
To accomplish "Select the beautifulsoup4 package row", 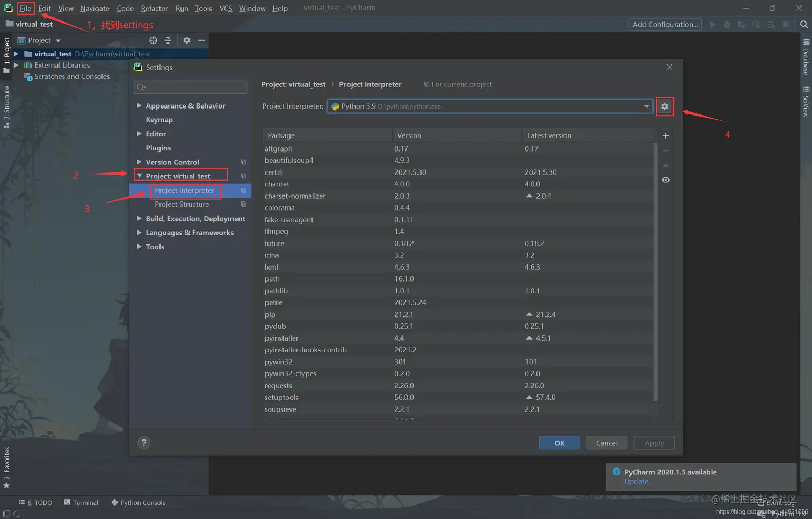I will pos(458,160).
